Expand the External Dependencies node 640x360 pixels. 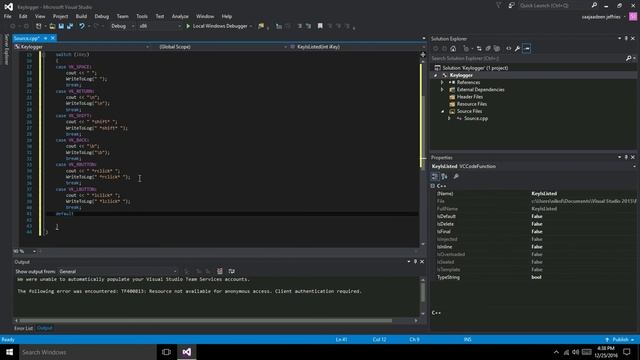[442, 90]
